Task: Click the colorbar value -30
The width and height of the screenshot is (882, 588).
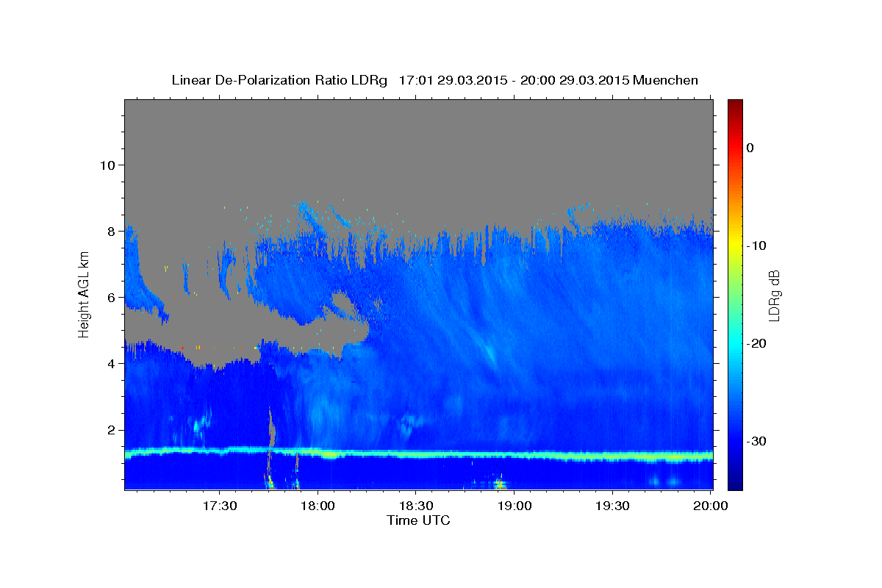Action: click(757, 441)
